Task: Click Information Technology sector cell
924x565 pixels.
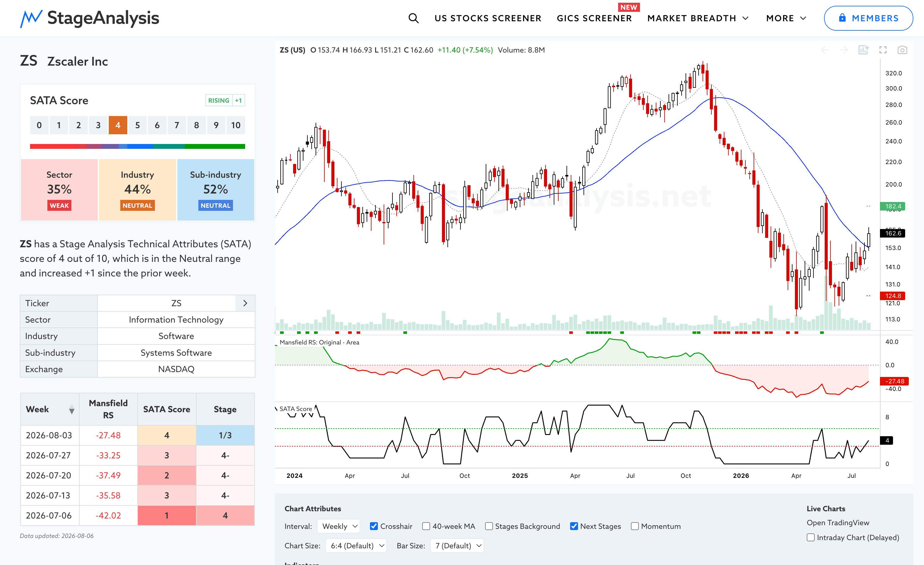Action: pyautogui.click(x=176, y=320)
